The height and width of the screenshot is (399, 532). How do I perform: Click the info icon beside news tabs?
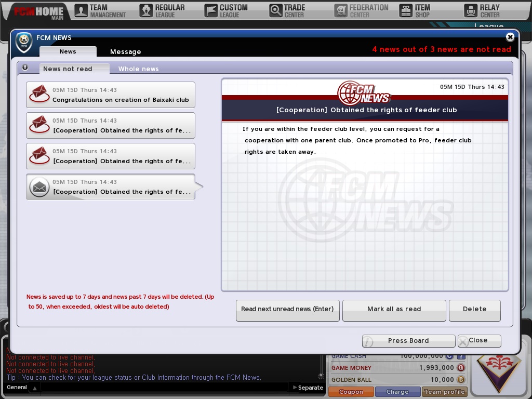coord(25,68)
